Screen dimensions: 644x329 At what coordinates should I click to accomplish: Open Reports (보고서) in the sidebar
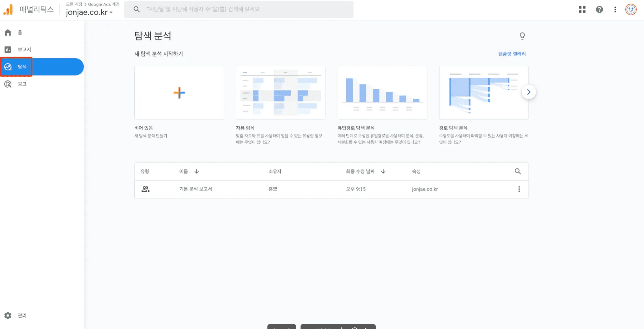point(24,49)
